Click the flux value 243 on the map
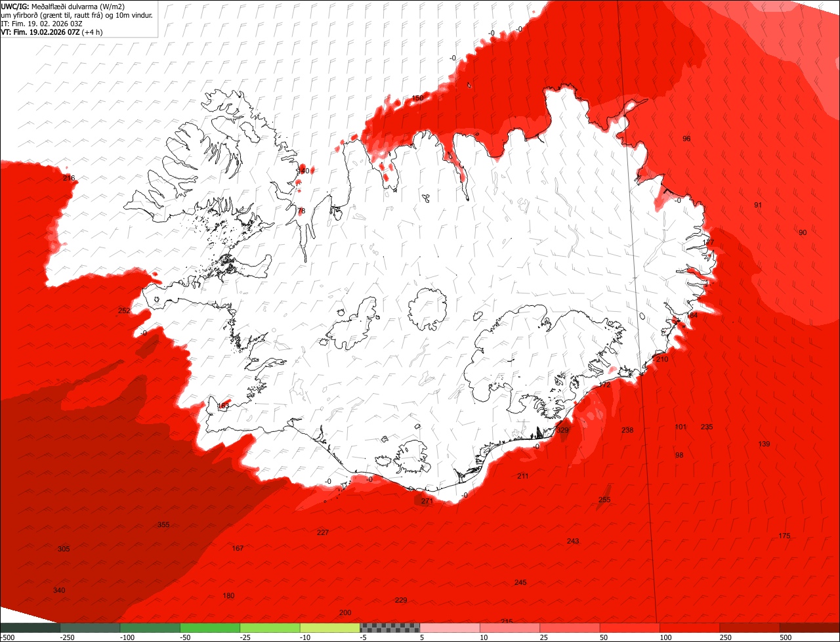 coord(573,541)
